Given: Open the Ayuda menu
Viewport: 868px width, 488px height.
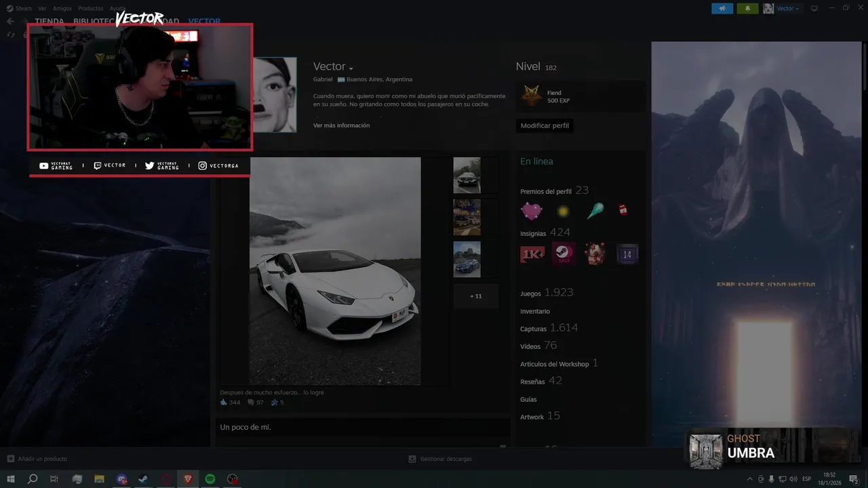Looking at the screenshot, I should point(117,9).
